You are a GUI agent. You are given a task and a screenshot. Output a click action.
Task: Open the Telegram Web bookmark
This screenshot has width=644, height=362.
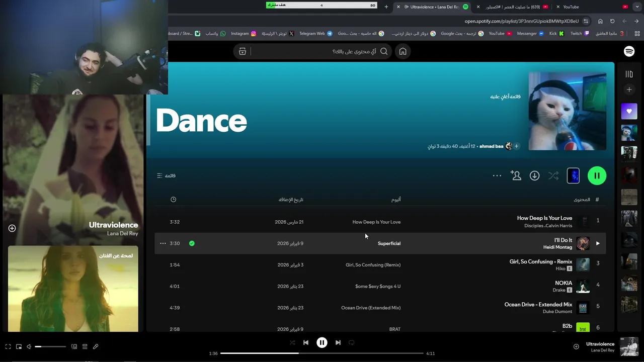click(315, 34)
